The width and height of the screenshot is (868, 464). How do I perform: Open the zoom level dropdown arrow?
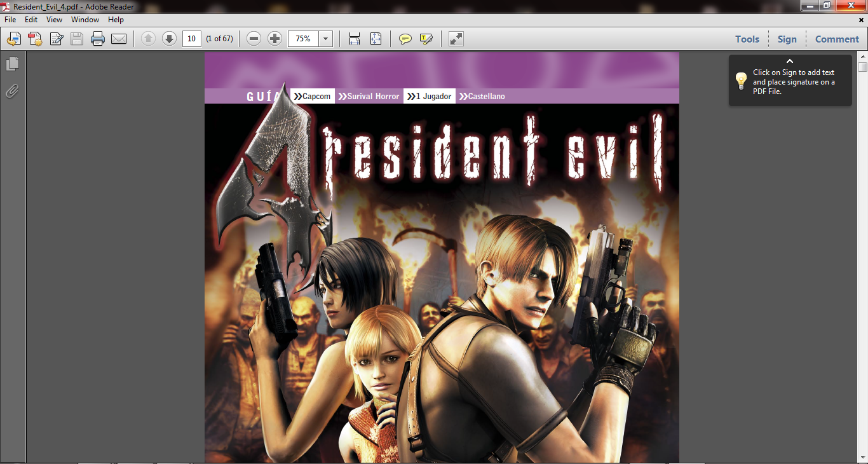326,39
